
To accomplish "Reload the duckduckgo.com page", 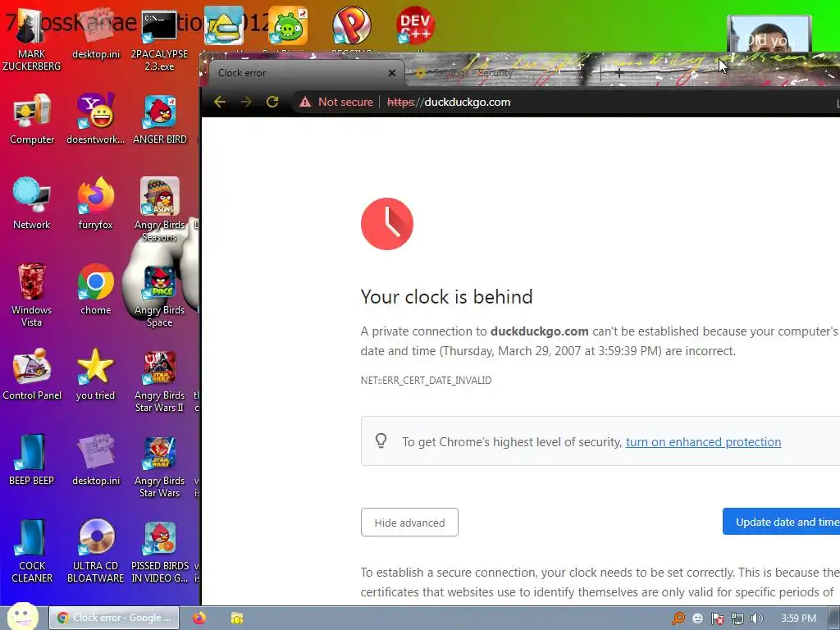I will [x=272, y=102].
